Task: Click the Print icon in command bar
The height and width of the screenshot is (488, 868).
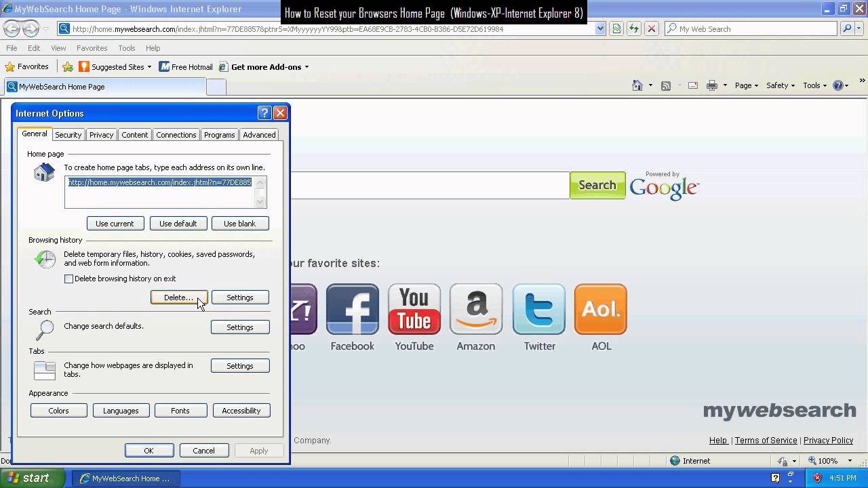Action: (712, 85)
